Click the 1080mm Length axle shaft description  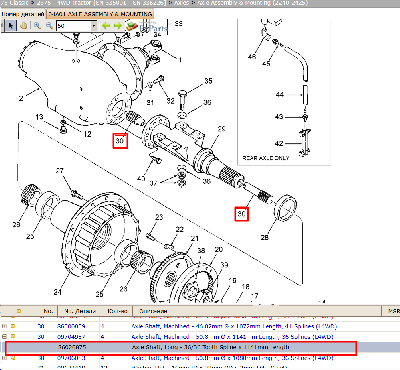click(232, 358)
